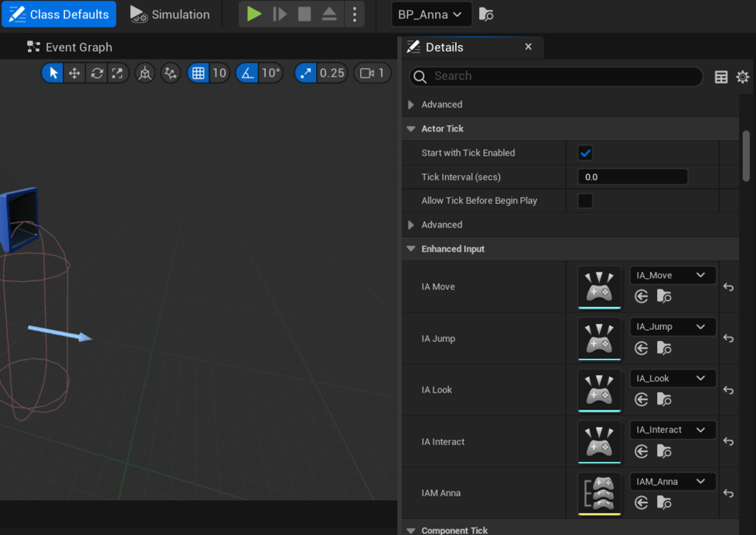This screenshot has height=535, width=756.
Task: Open Details panel settings gear
Action: [x=743, y=77]
